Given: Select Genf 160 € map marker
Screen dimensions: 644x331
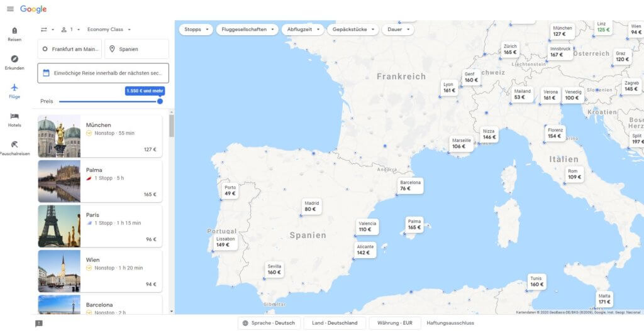Looking at the screenshot, I should pos(471,77).
